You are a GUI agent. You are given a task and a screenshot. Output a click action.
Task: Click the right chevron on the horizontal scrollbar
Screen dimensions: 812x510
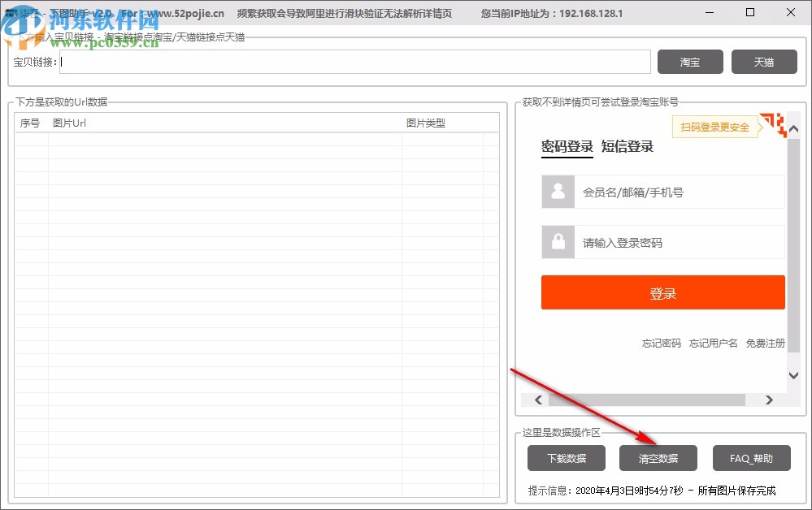[x=769, y=400]
